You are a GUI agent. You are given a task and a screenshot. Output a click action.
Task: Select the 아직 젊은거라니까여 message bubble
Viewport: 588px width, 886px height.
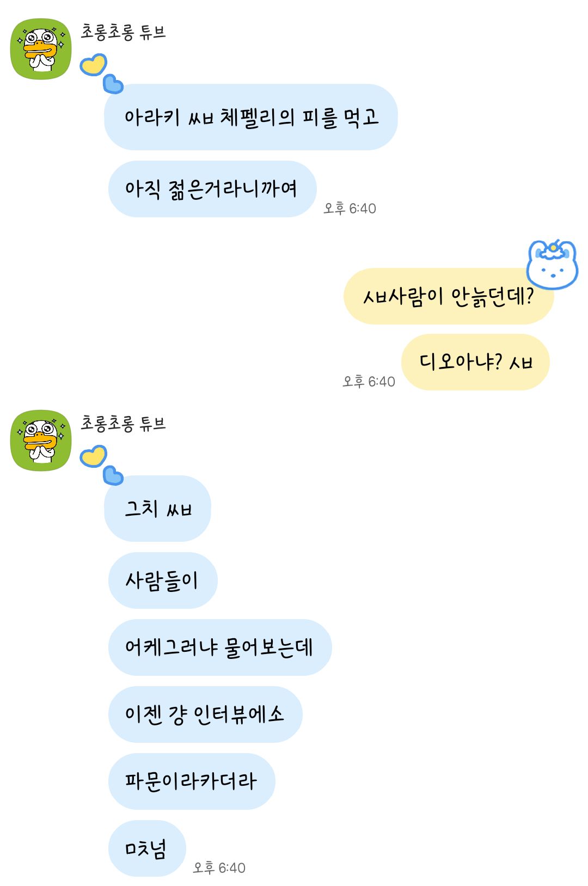coord(212,189)
